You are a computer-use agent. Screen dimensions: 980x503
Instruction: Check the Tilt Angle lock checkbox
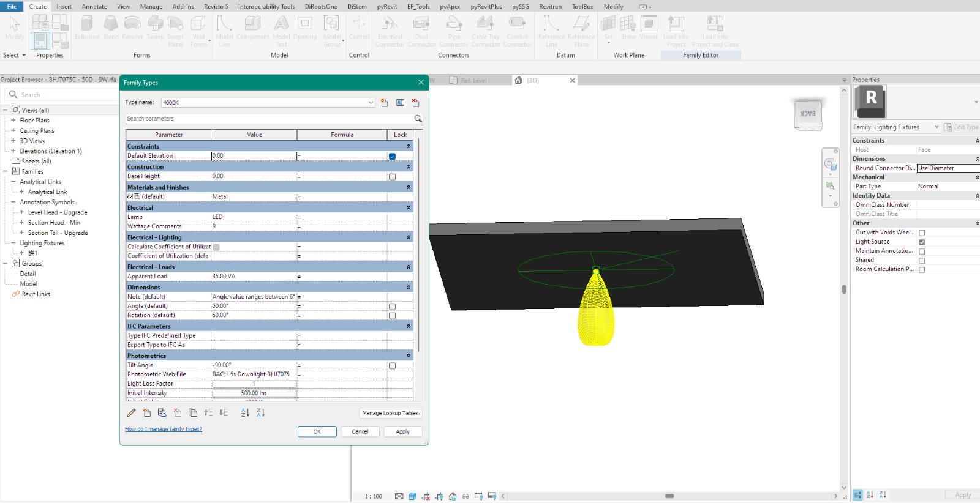392,366
